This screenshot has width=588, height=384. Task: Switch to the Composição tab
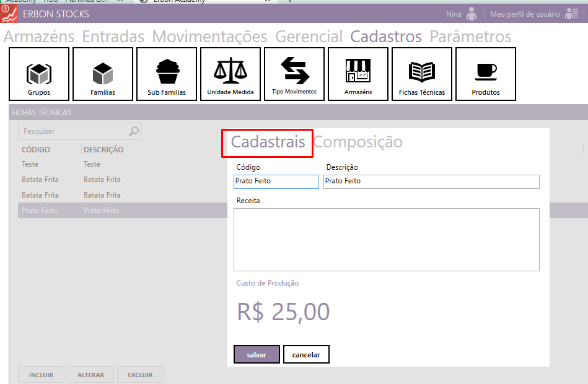coord(358,142)
